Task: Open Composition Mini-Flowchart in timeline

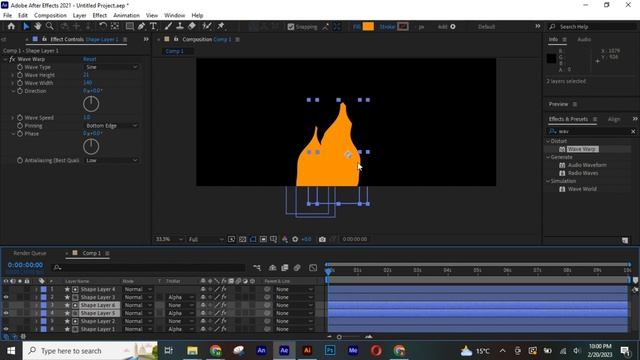Action: (257, 268)
